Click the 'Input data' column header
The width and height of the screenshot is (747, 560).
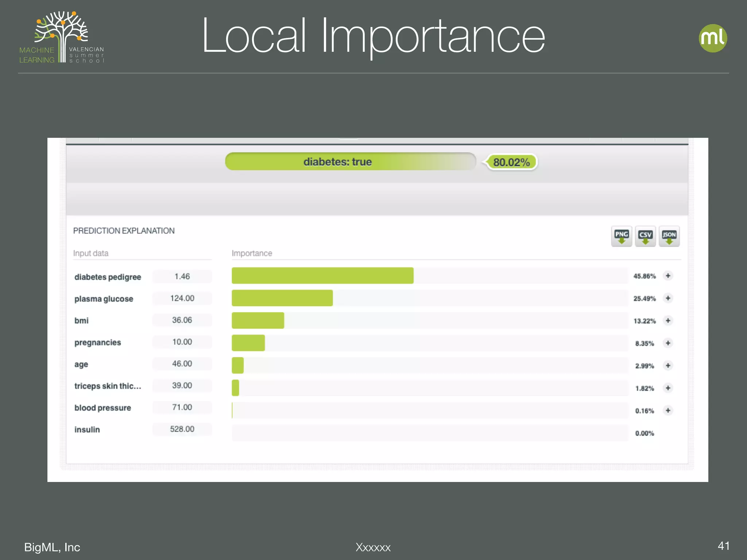tap(90, 253)
